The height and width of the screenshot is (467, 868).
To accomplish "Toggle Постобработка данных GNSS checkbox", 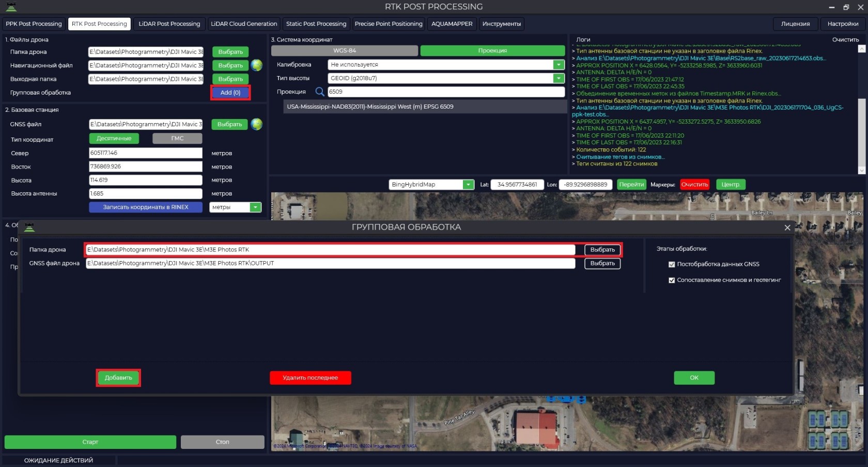I will 672,264.
